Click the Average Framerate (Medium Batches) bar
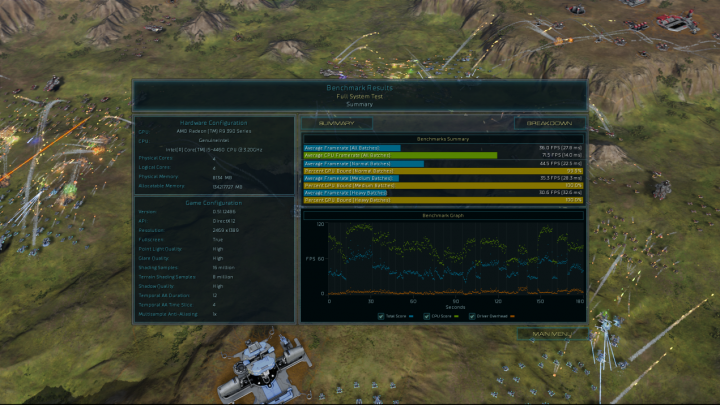 coord(351,178)
